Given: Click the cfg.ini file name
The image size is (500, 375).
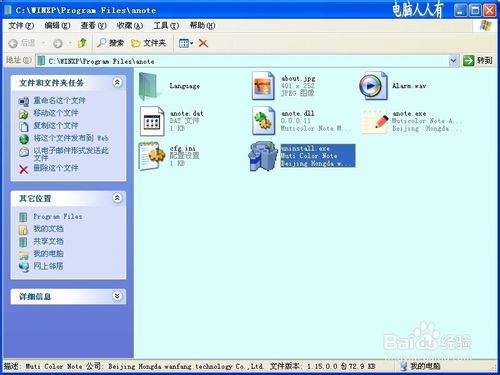Looking at the screenshot, I should 183,148.
